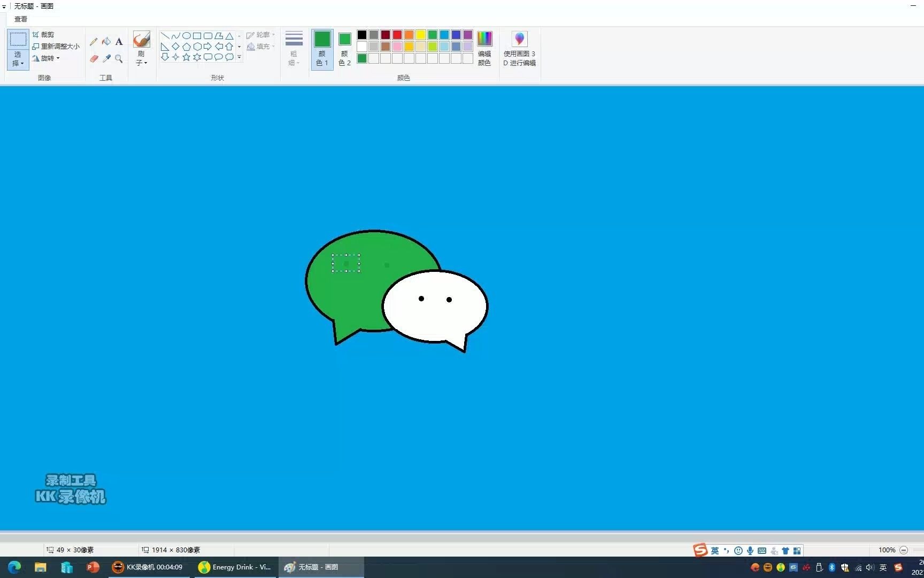924x578 pixels.
Task: Select the Fill with color bucket tool
Action: tap(106, 42)
